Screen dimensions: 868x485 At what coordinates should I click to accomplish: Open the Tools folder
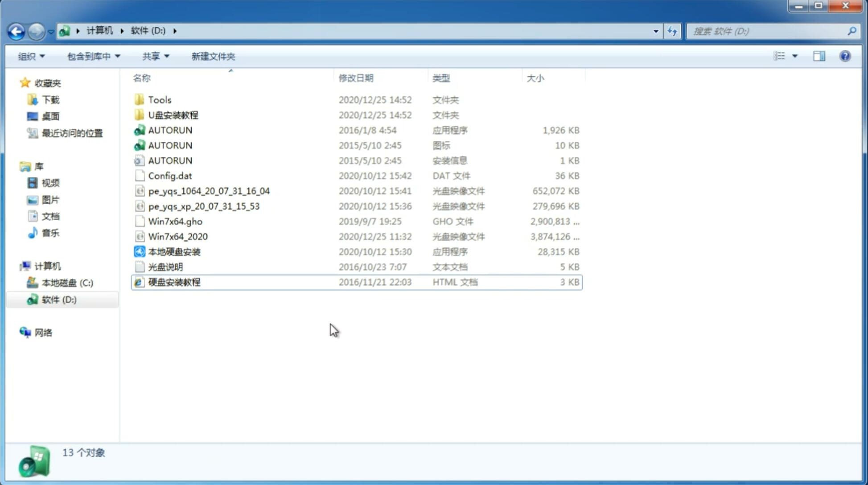click(x=159, y=99)
